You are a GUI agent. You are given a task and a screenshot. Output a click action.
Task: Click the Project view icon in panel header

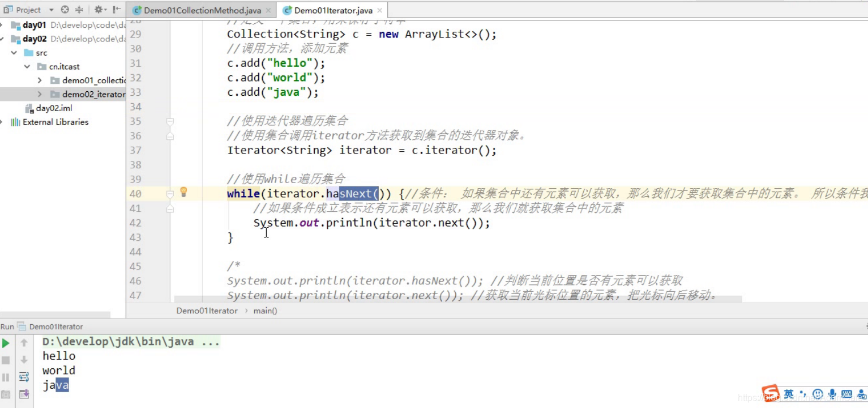click(x=8, y=10)
